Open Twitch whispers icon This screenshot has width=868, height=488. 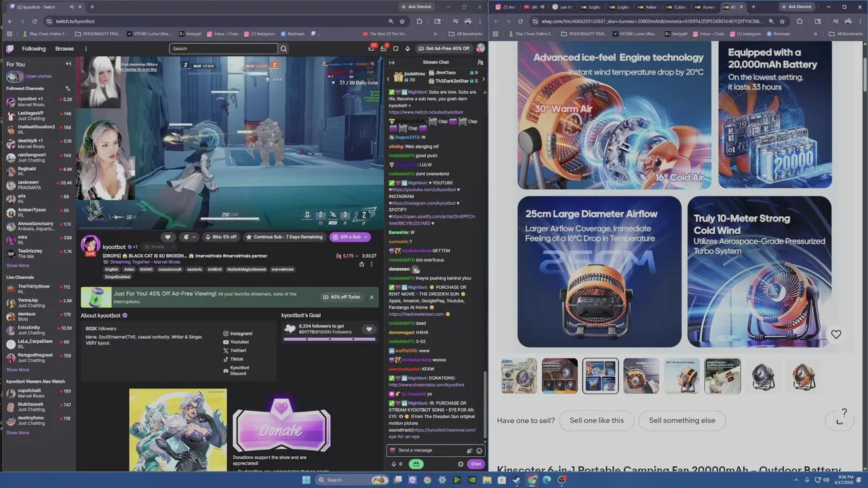[384, 49]
